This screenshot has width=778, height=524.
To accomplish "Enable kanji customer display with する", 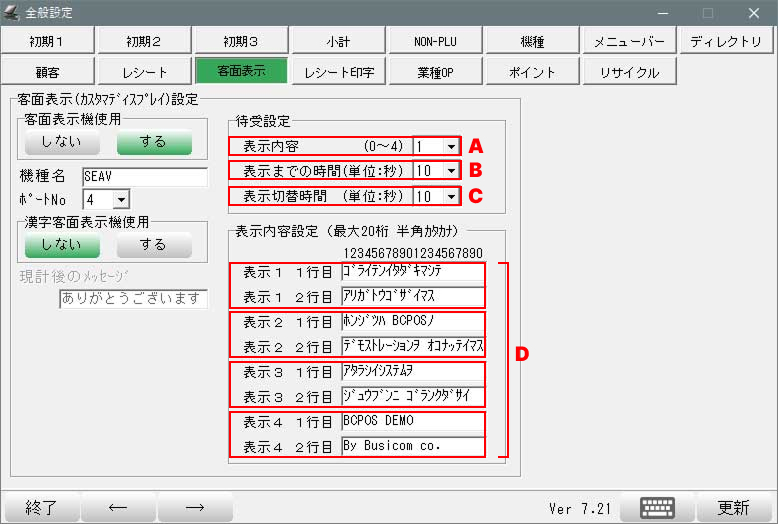I will click(x=153, y=244).
